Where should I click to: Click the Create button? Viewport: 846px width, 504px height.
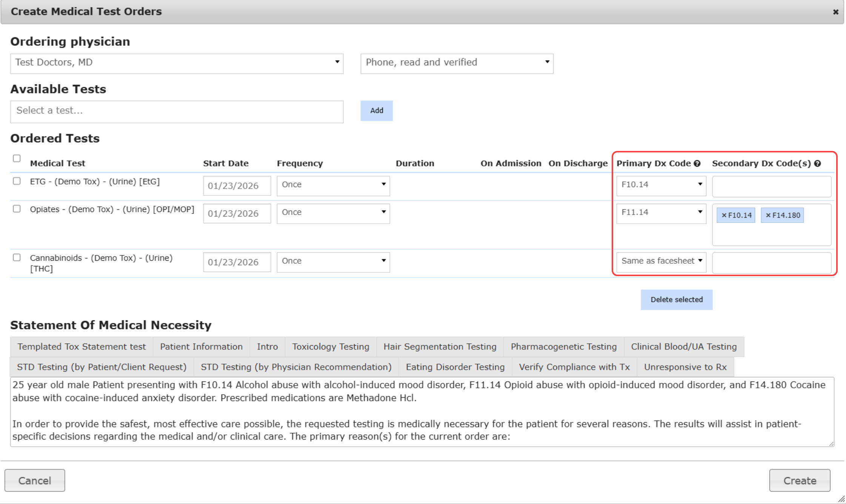click(x=799, y=480)
